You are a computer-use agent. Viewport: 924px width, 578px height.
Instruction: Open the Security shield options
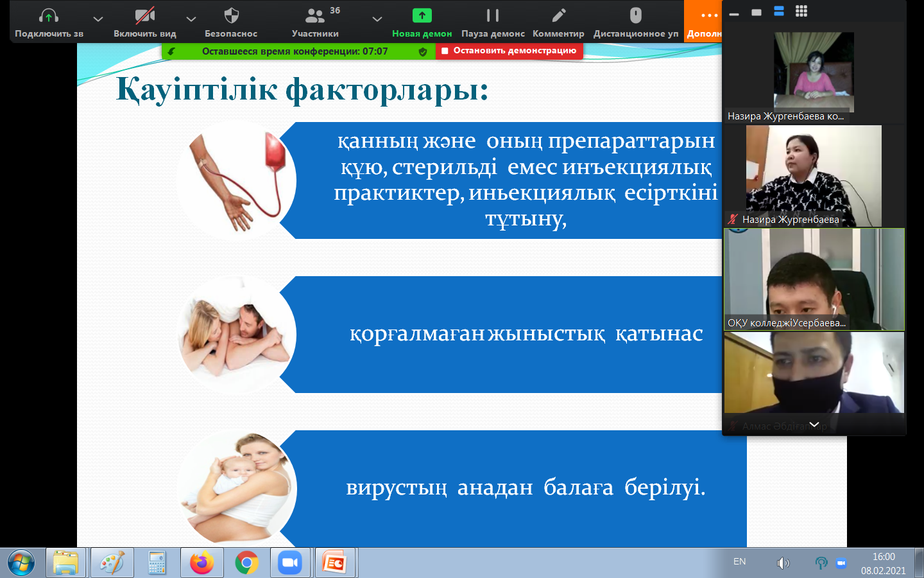click(231, 17)
